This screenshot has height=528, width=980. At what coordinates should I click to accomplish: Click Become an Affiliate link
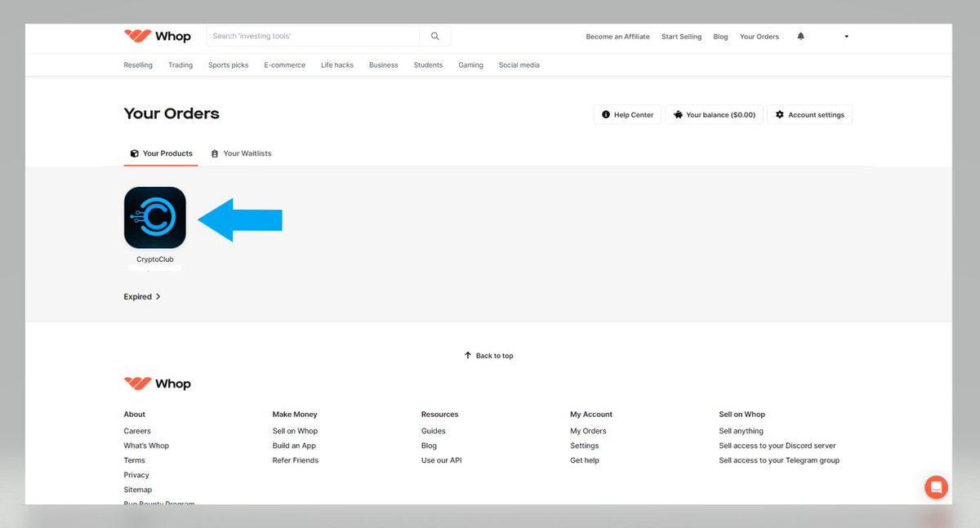(x=618, y=37)
